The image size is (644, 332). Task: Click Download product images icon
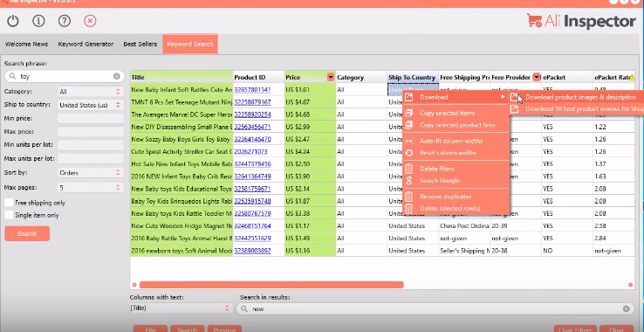(515, 97)
